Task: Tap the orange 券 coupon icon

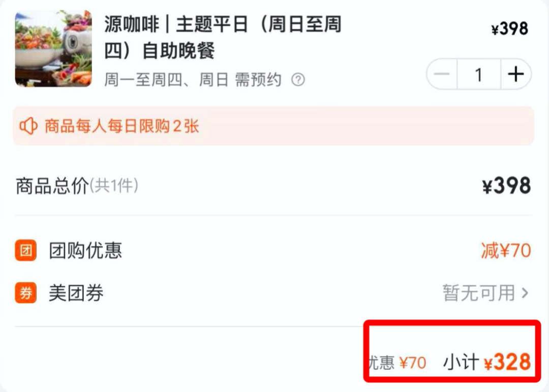Action: 25,292
